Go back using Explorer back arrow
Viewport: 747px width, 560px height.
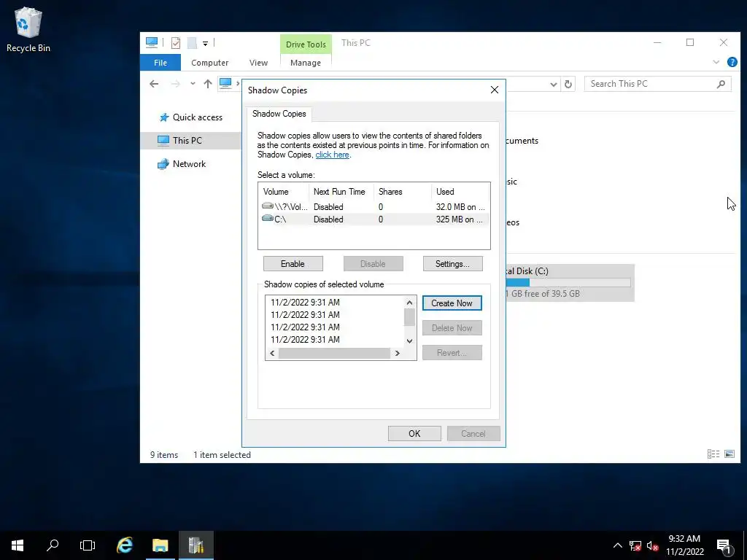pyautogui.click(x=154, y=84)
